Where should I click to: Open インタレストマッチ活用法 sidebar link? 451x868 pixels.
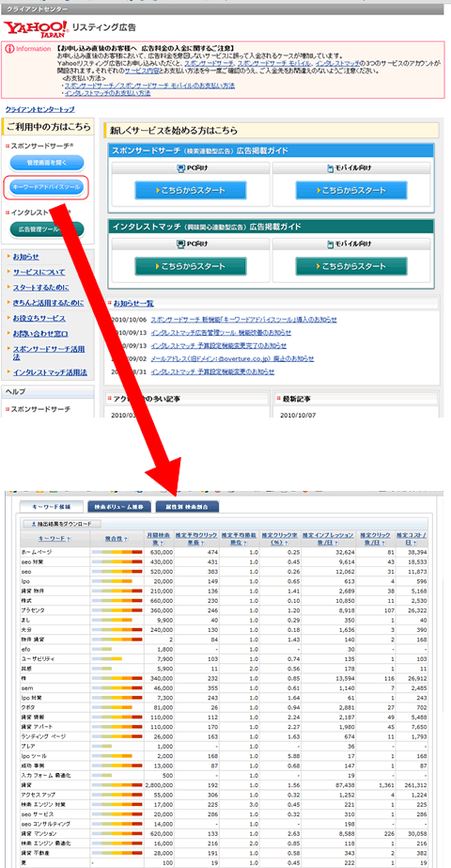coord(50,372)
